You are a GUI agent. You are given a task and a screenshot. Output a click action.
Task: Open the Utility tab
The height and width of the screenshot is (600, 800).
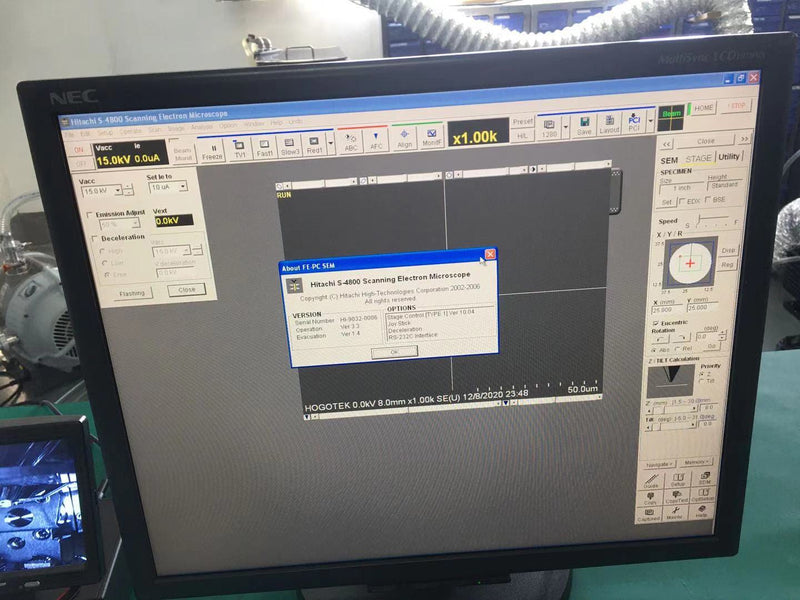click(x=730, y=157)
